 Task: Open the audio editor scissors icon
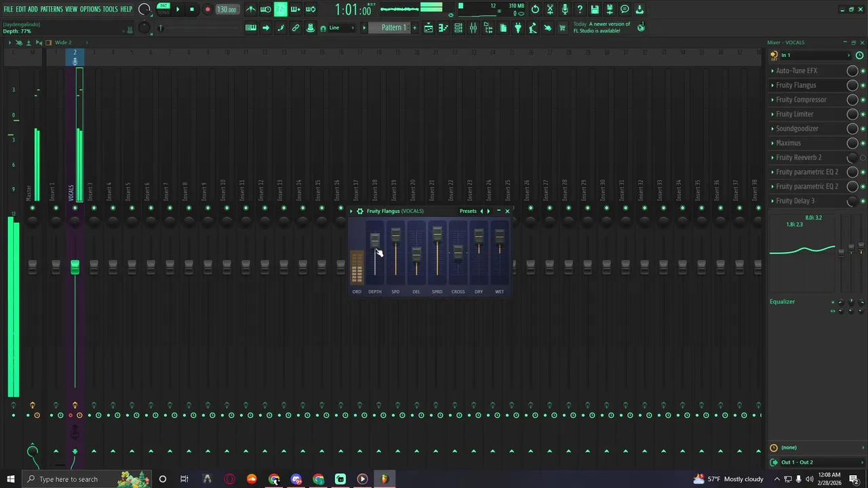549,9
